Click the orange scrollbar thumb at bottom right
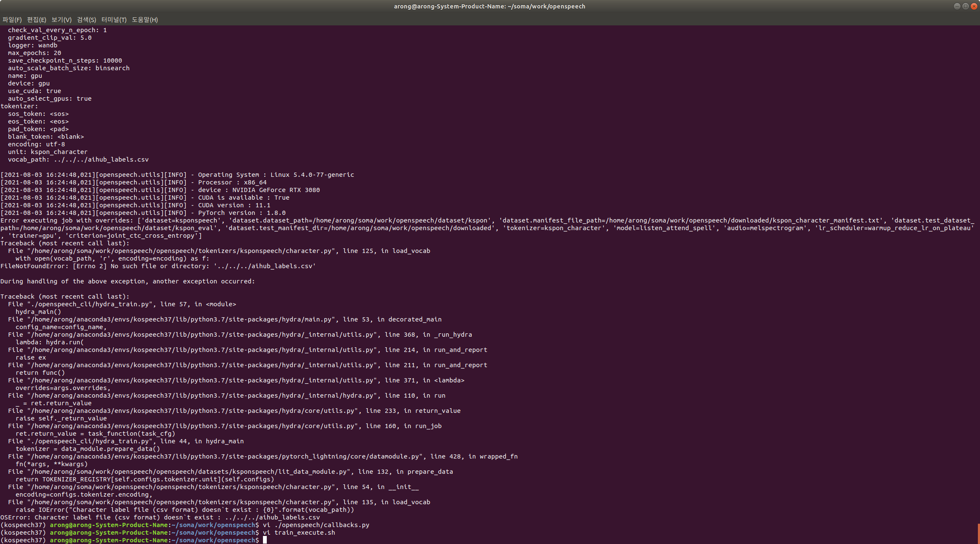The height and width of the screenshot is (544, 980). coord(978,533)
